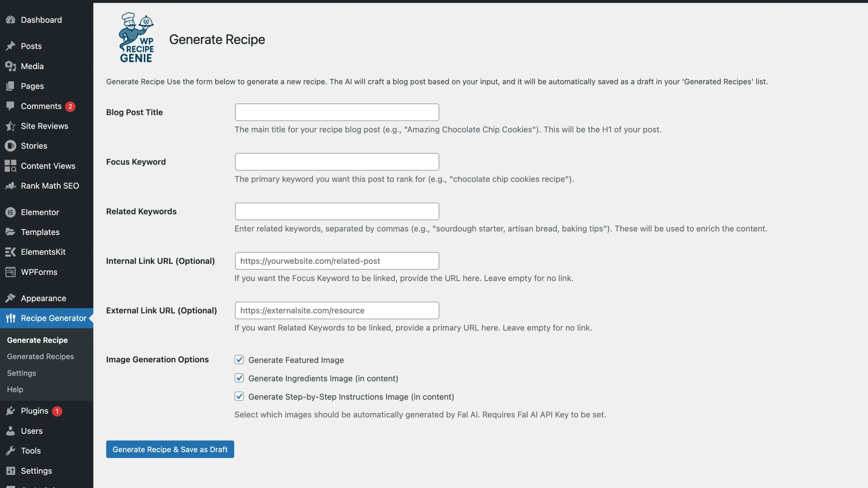Focus the Internal Link URL field
868x488 pixels.
(337, 261)
